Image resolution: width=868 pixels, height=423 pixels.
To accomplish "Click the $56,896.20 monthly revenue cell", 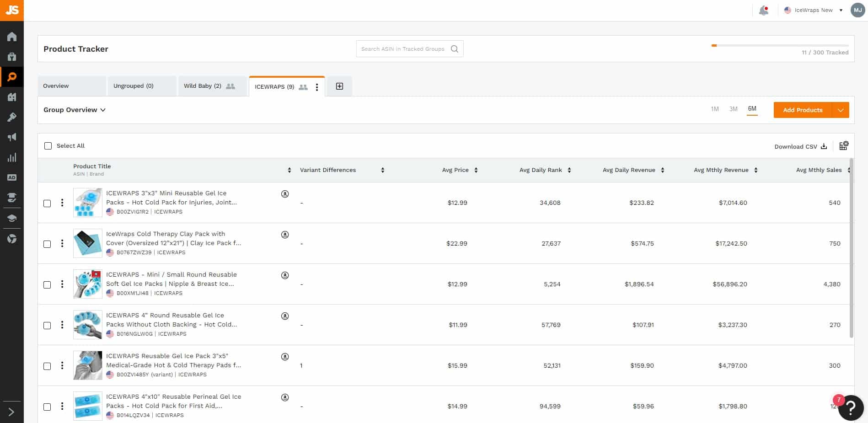I will pyautogui.click(x=730, y=284).
